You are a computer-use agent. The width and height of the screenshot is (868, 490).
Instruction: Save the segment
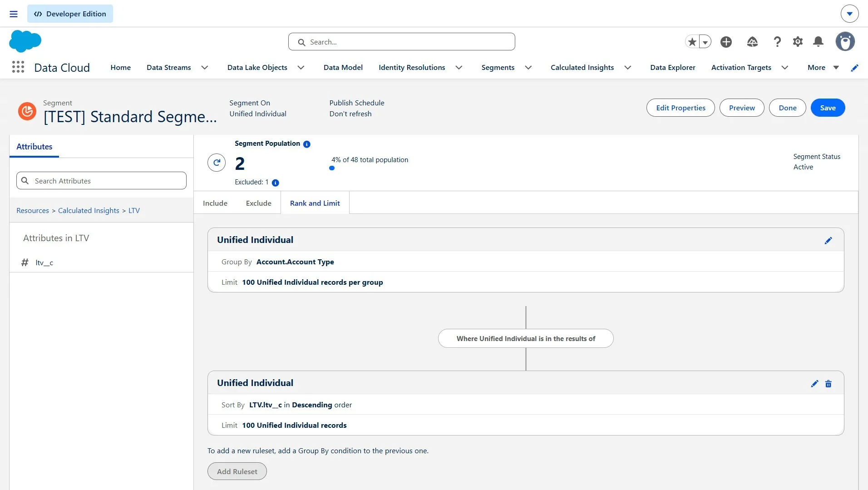click(x=828, y=108)
